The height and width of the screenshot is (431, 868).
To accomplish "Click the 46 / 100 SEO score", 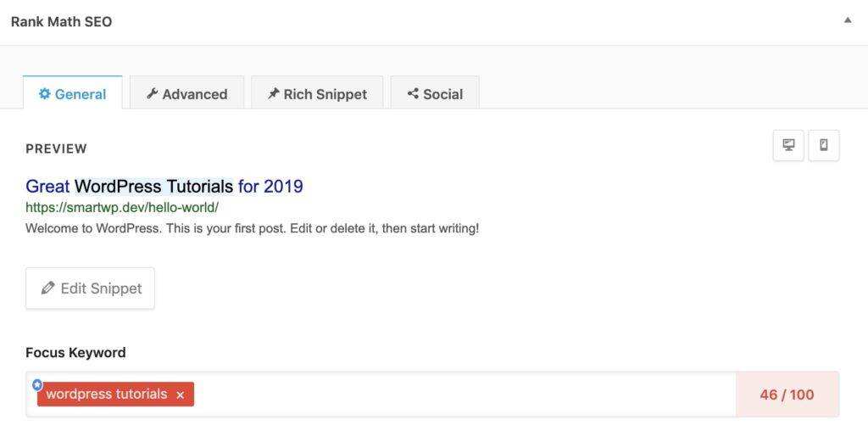I will point(787,395).
